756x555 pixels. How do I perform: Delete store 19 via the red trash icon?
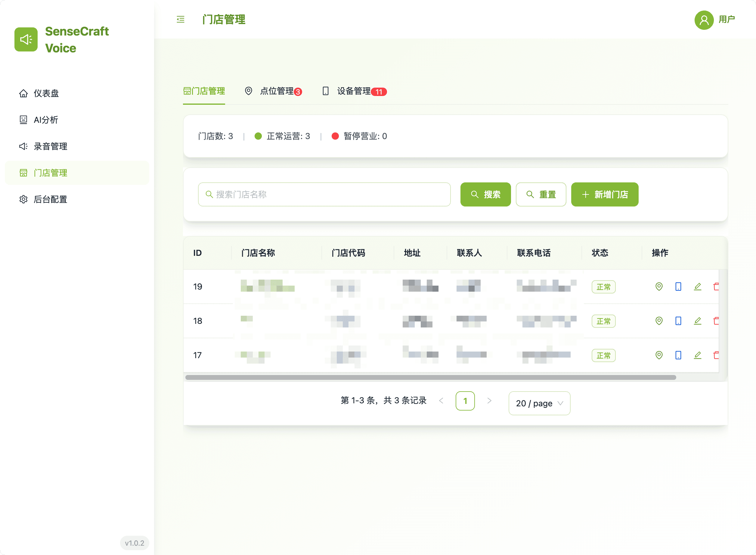pos(716,287)
